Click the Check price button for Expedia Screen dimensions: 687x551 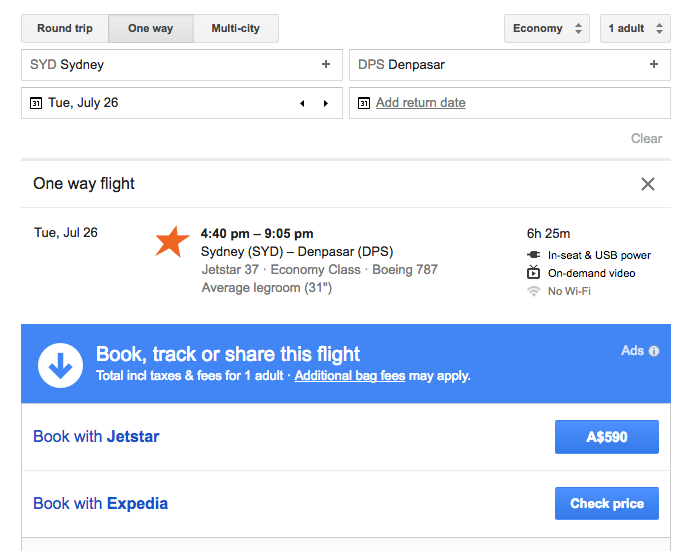[x=607, y=503]
